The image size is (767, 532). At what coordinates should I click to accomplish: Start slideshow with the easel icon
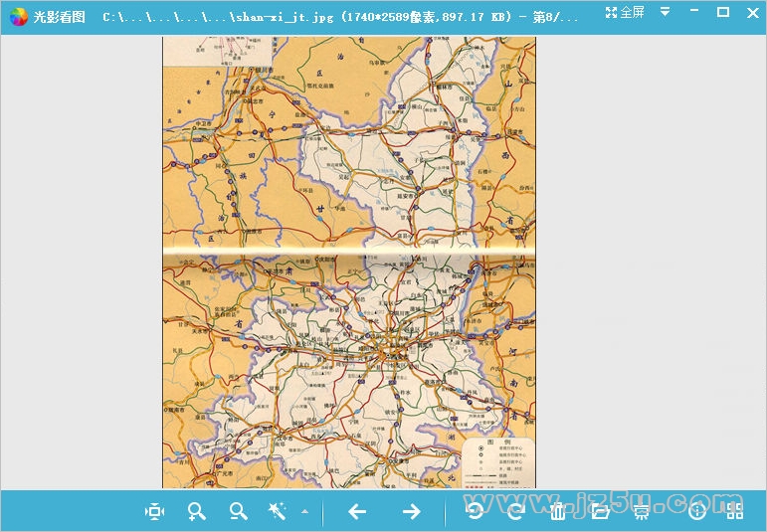(643, 511)
